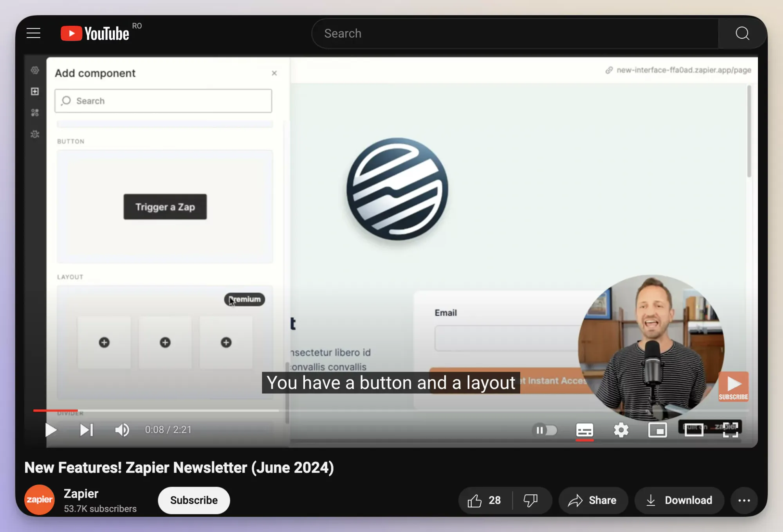This screenshot has height=532, width=783.
Task: Click the new-interface zapier.app page link
Action: (x=678, y=70)
